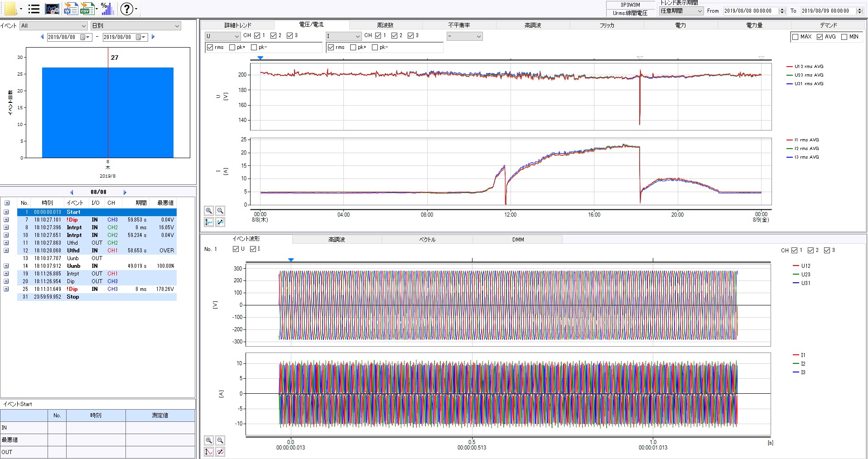Expand event row 7 Dip details

point(6,220)
